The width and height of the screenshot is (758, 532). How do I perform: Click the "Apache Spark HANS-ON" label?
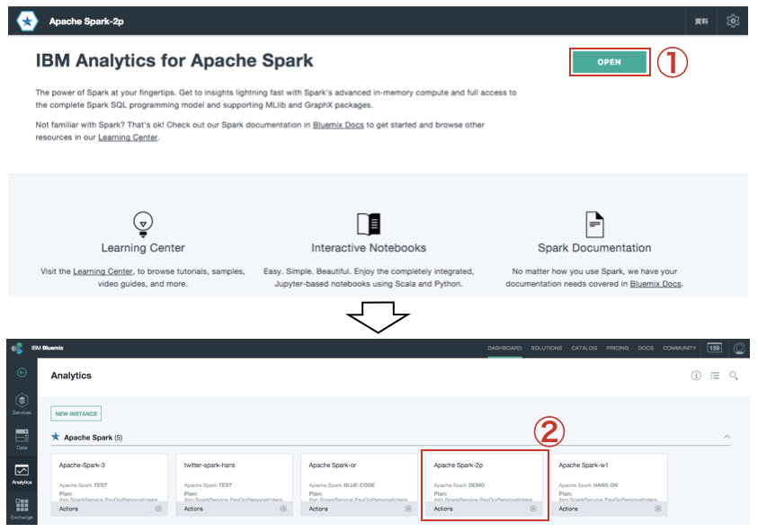click(588, 485)
